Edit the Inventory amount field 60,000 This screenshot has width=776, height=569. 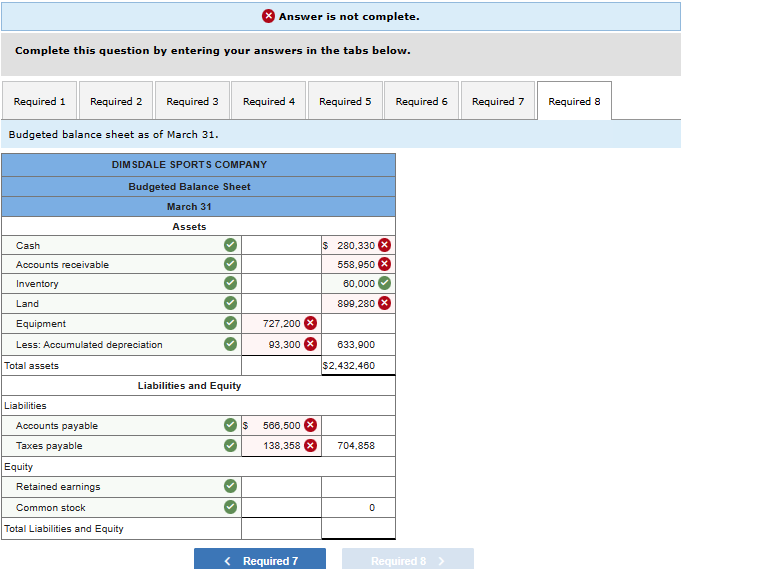358,284
